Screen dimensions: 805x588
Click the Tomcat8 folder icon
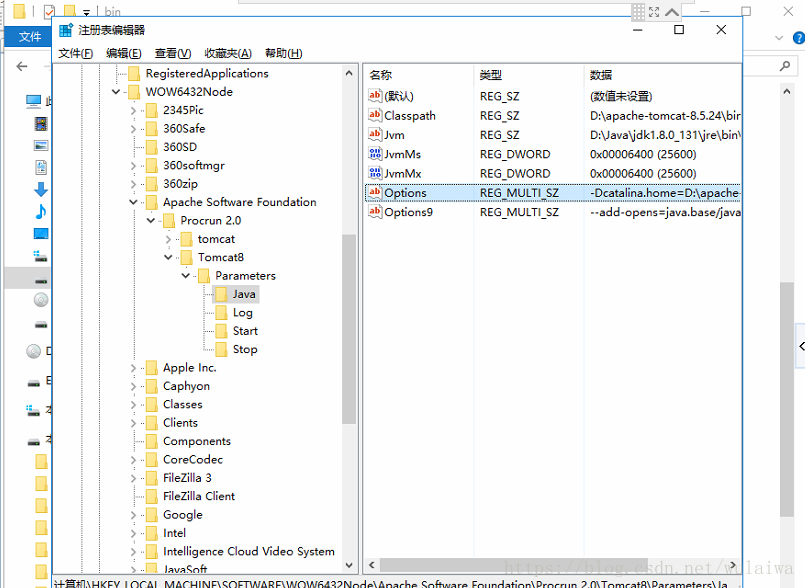186,257
